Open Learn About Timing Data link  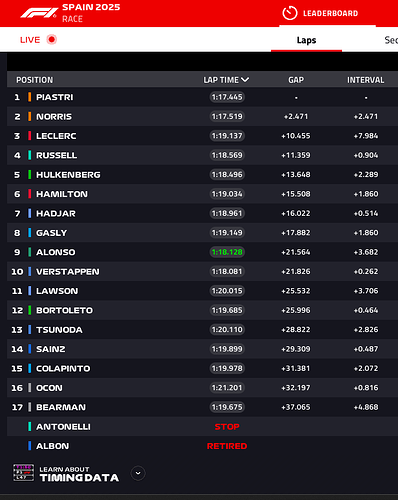pos(79,474)
